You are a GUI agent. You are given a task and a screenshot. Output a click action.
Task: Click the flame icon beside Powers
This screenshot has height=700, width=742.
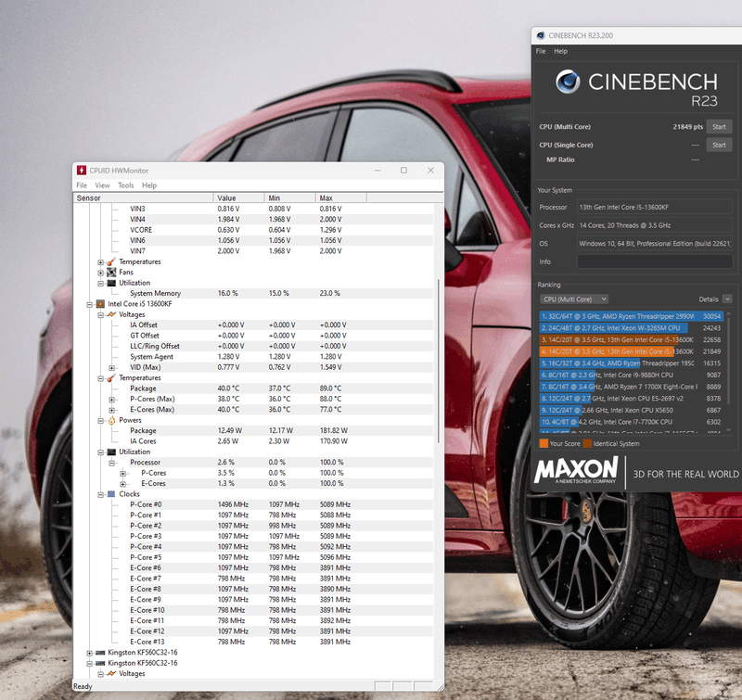click(x=111, y=420)
